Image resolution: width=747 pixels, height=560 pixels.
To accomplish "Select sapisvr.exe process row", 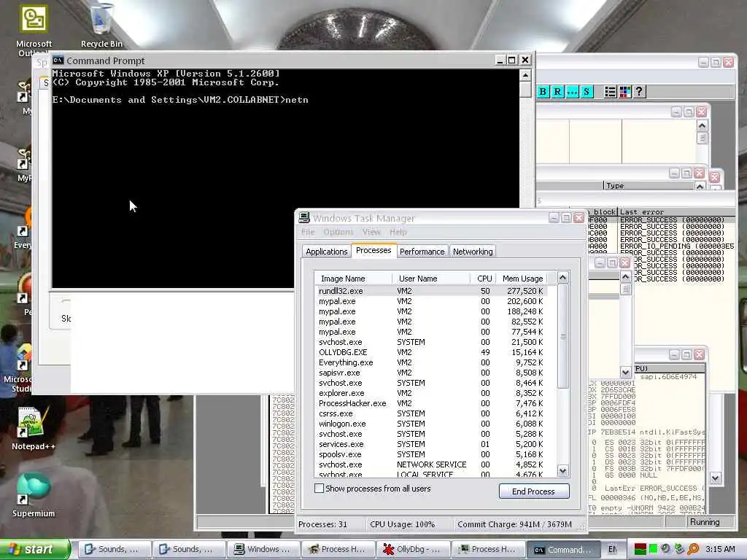I will [431, 373].
